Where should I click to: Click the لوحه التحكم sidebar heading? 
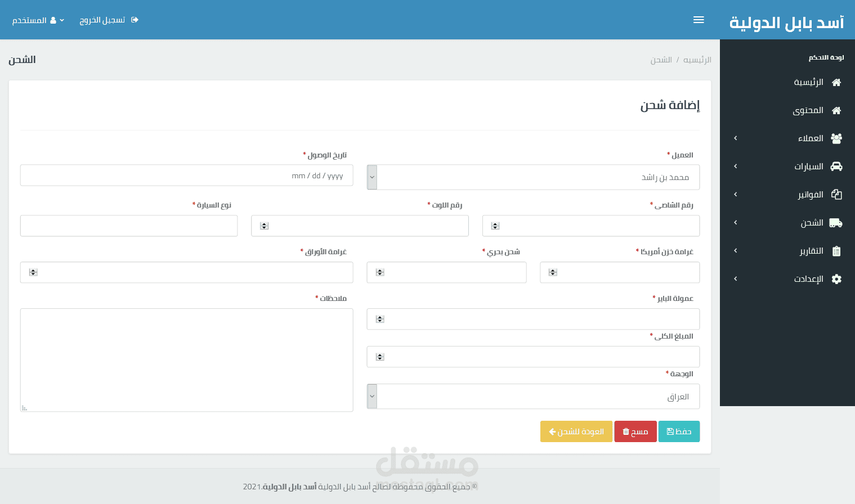[826, 57]
